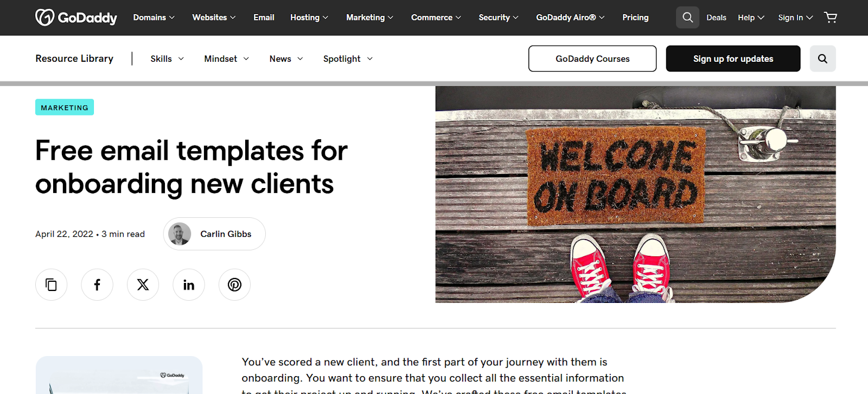Open the Resource Library search icon
This screenshot has height=394, width=868.
click(x=822, y=58)
